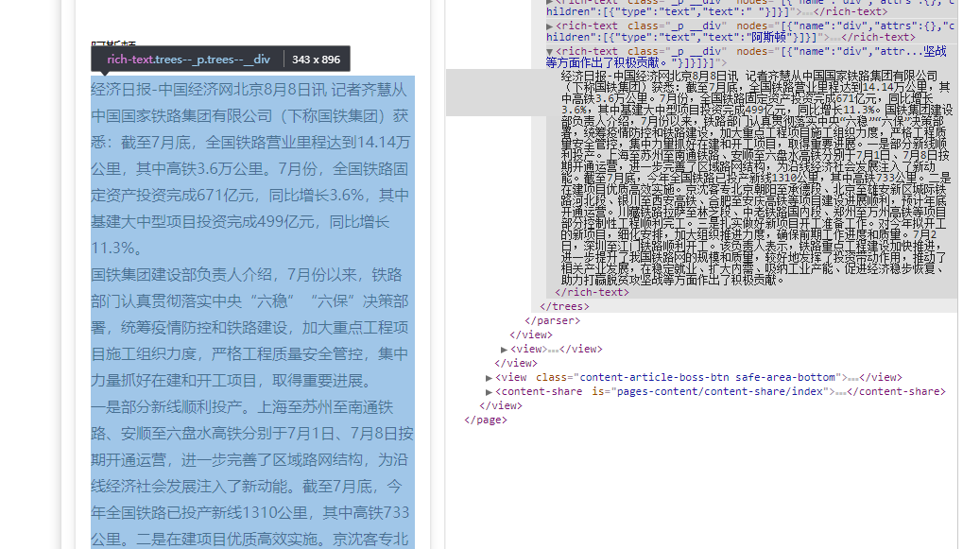Select the </parser> closing tag

click(552, 320)
